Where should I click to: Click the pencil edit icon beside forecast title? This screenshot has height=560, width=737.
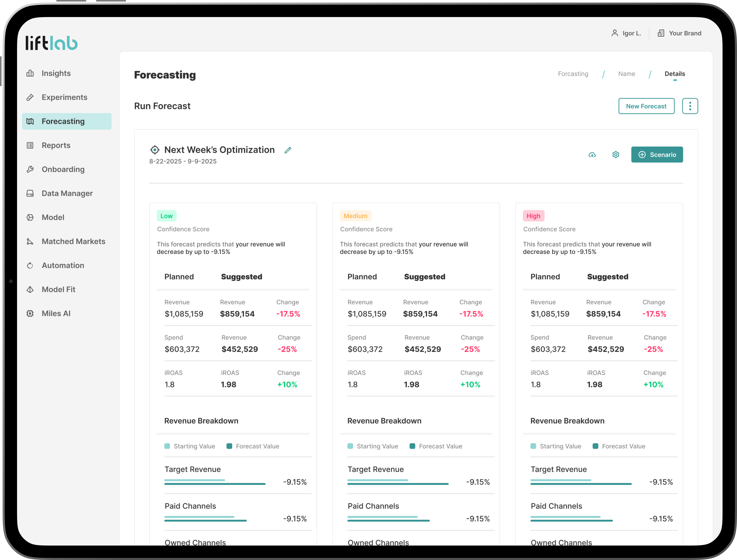click(x=288, y=150)
